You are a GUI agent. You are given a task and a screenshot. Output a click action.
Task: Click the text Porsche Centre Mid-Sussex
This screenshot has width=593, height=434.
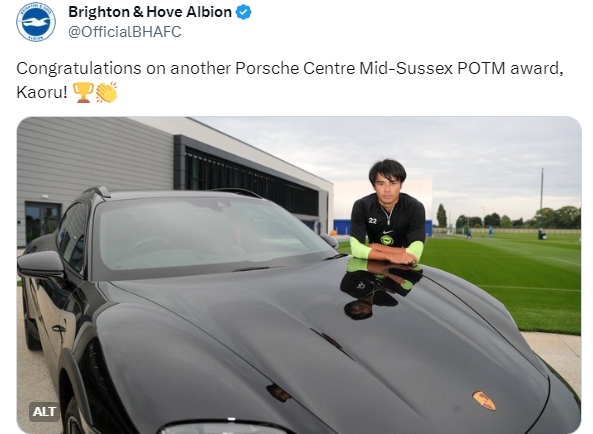[x=344, y=68]
